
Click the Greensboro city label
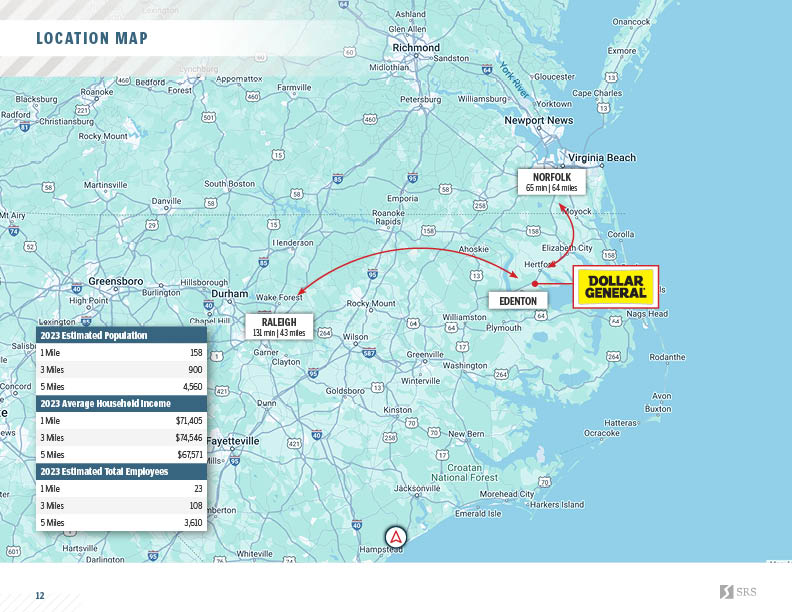[x=116, y=281]
